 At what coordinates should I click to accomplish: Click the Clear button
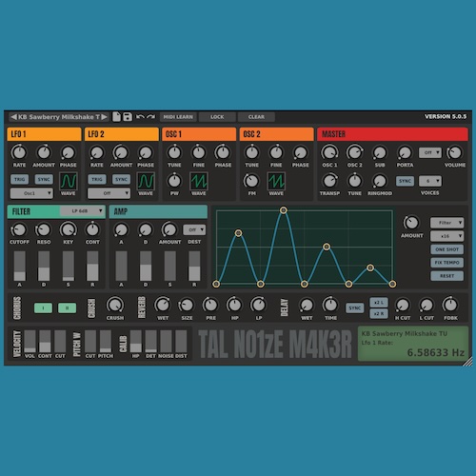[256, 117]
